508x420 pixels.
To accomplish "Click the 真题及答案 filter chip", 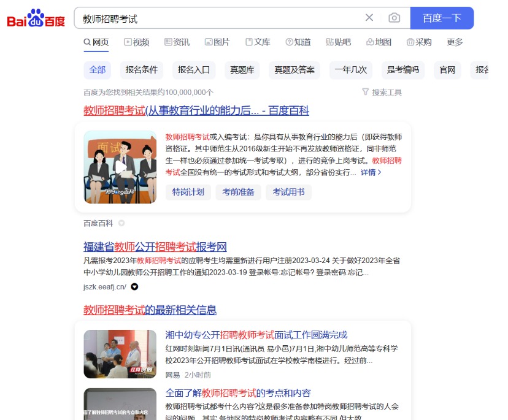I will point(294,70).
